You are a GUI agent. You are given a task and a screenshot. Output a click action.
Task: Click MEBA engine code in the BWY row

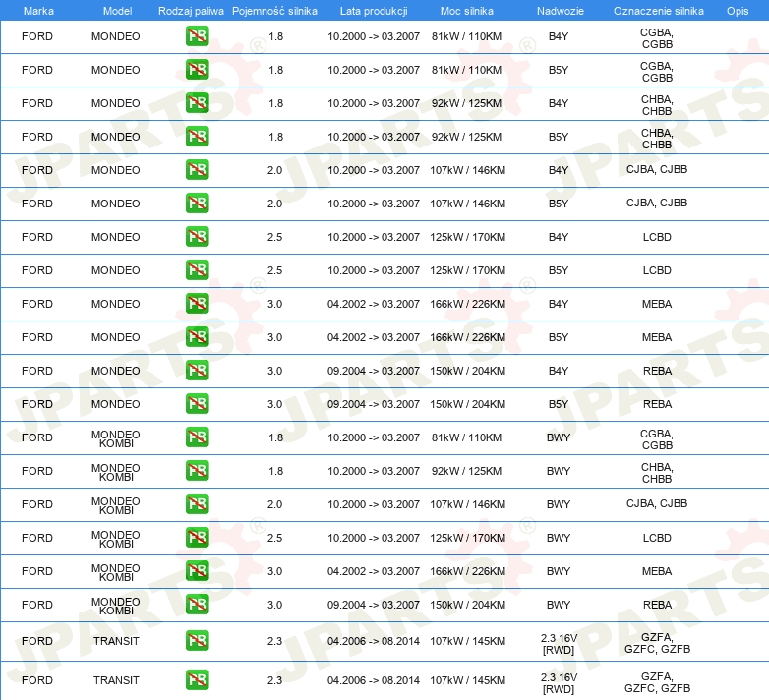[x=657, y=571]
